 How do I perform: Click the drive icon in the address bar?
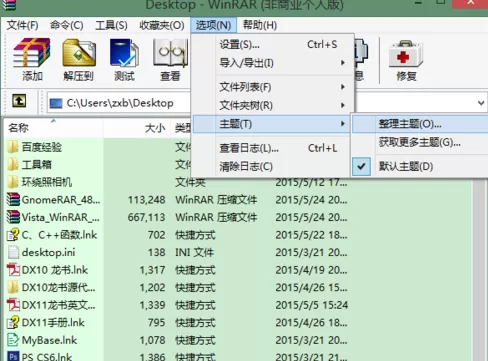pos(56,103)
